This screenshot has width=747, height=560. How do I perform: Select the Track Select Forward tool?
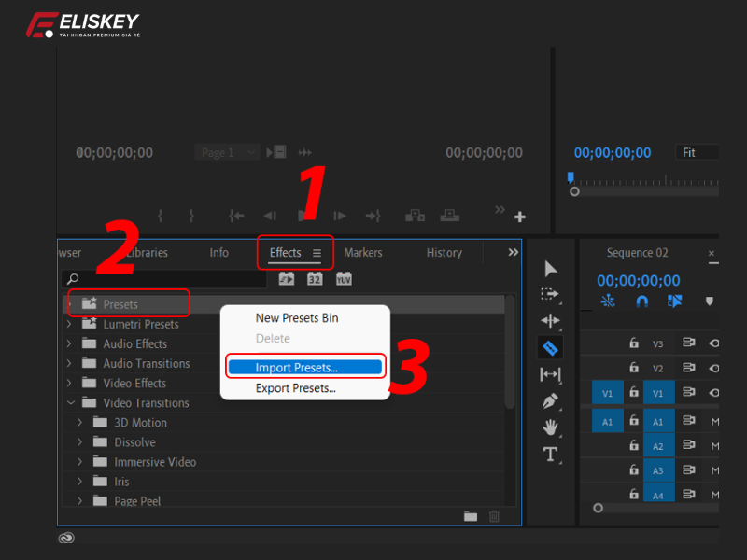pos(550,292)
